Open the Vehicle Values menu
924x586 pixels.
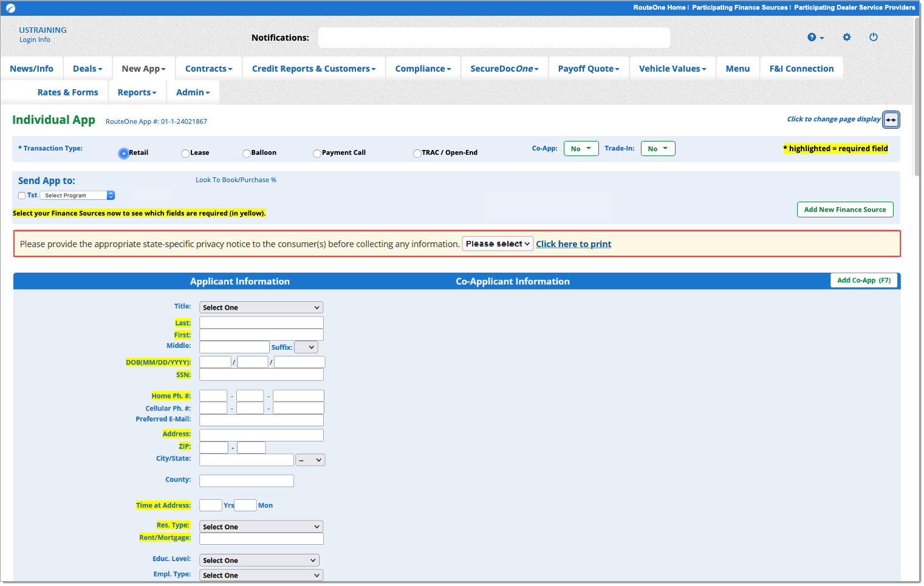click(x=672, y=69)
